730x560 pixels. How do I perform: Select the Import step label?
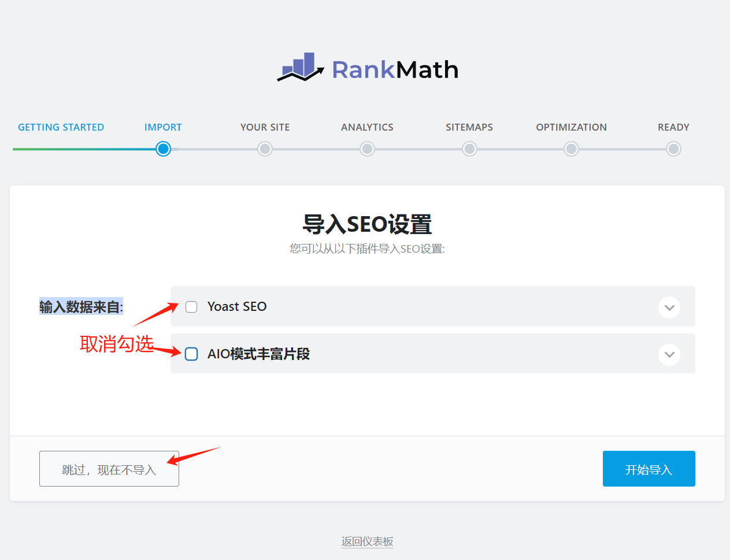(x=163, y=127)
